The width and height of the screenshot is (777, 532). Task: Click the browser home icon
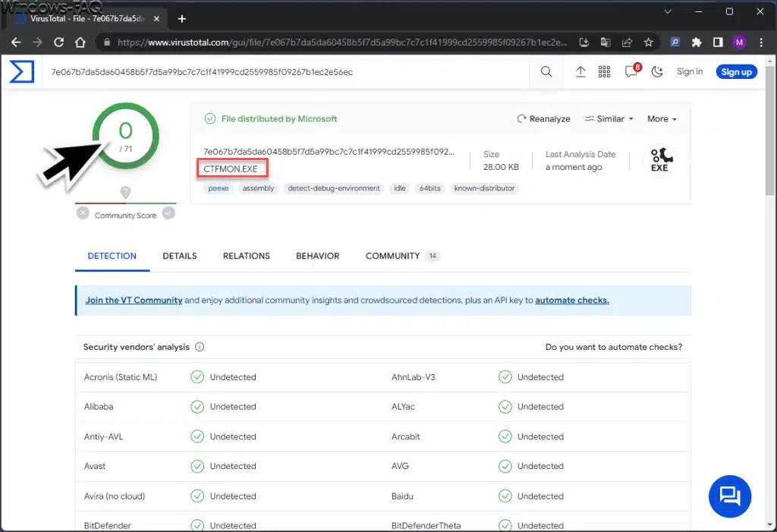pyautogui.click(x=80, y=42)
